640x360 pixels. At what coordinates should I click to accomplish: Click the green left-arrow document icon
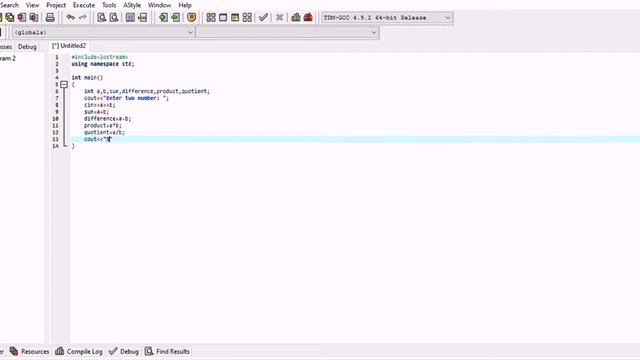pyautogui.click(x=163, y=18)
